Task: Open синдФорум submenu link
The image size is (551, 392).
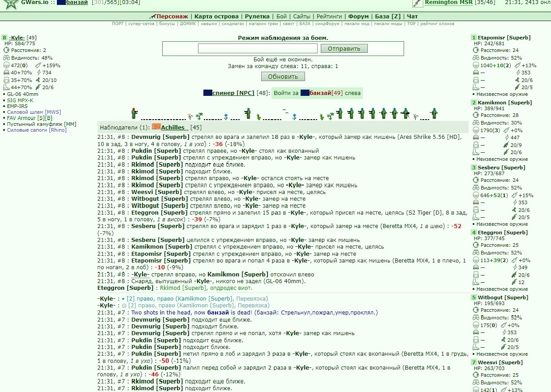Action: (x=327, y=24)
